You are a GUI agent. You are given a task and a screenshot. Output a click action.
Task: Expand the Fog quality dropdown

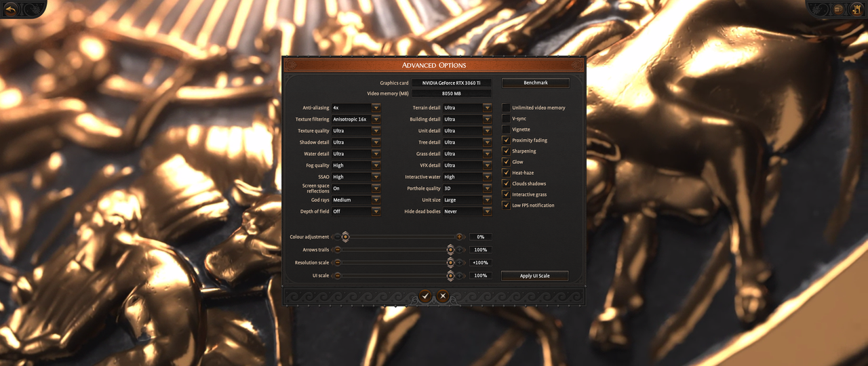[356, 165]
